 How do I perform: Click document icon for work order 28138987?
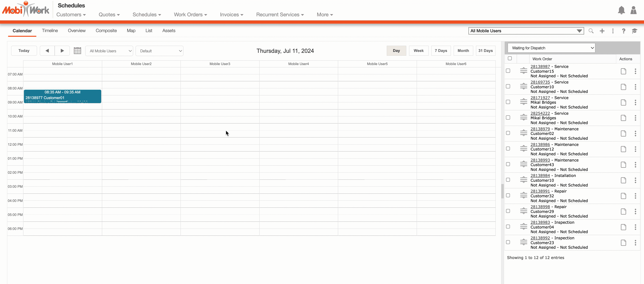click(x=623, y=71)
